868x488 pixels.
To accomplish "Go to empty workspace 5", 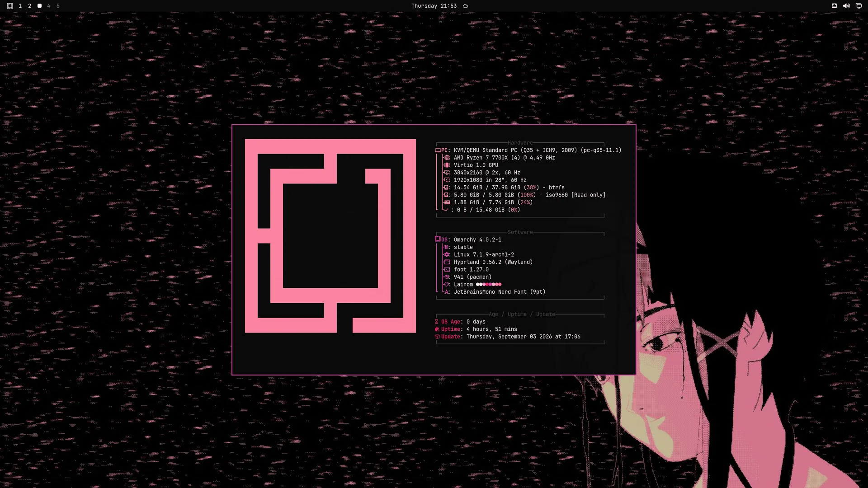I will point(58,6).
